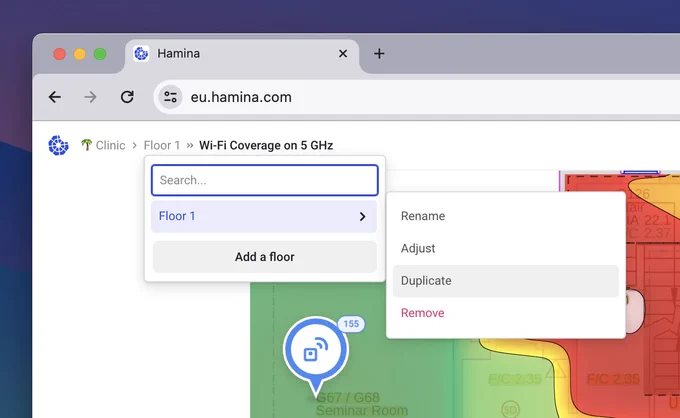Click the double chevron breadcrumb separator
Viewport: 680px width, 418px height.
[x=190, y=145]
